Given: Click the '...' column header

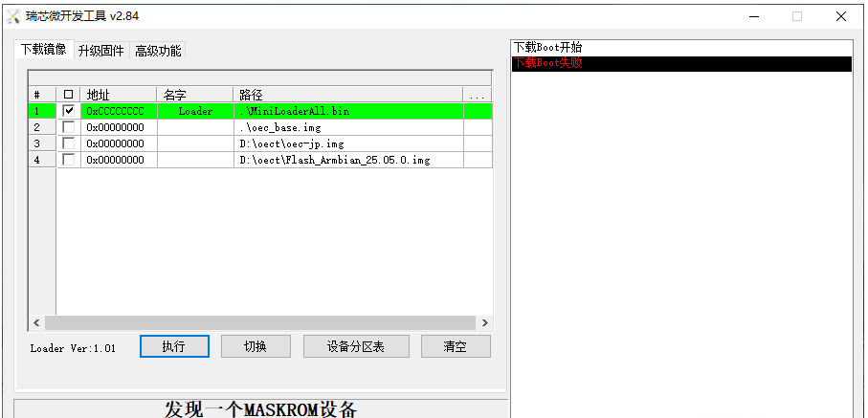Looking at the screenshot, I should [x=478, y=95].
